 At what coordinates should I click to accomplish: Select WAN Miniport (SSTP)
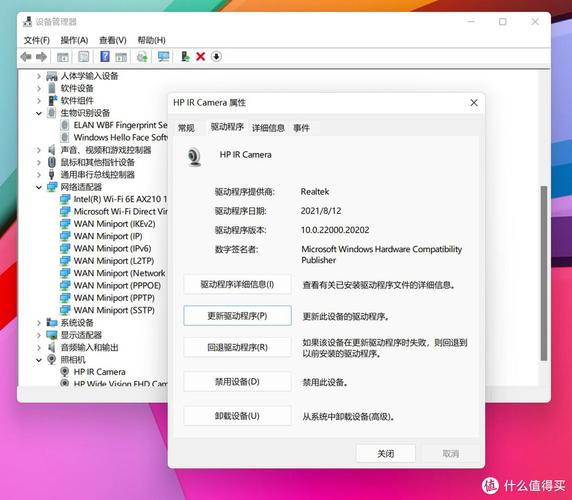(x=114, y=310)
